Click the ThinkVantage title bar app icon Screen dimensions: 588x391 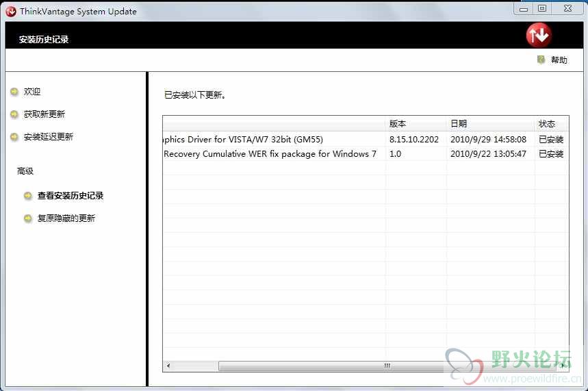11,12
